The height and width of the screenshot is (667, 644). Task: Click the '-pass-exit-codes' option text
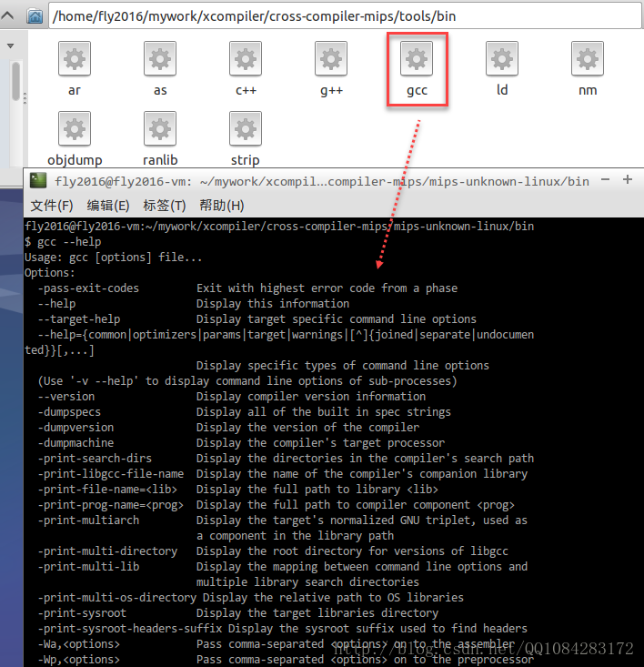88,288
